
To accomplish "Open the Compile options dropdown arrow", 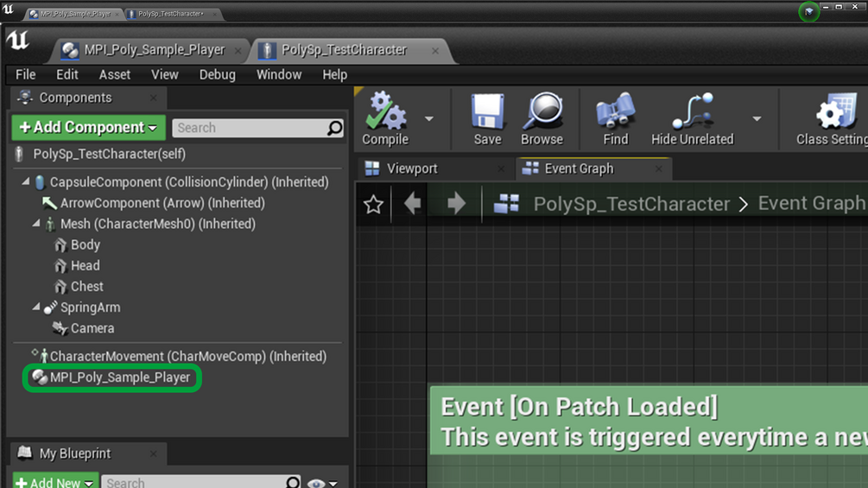I will (x=429, y=118).
